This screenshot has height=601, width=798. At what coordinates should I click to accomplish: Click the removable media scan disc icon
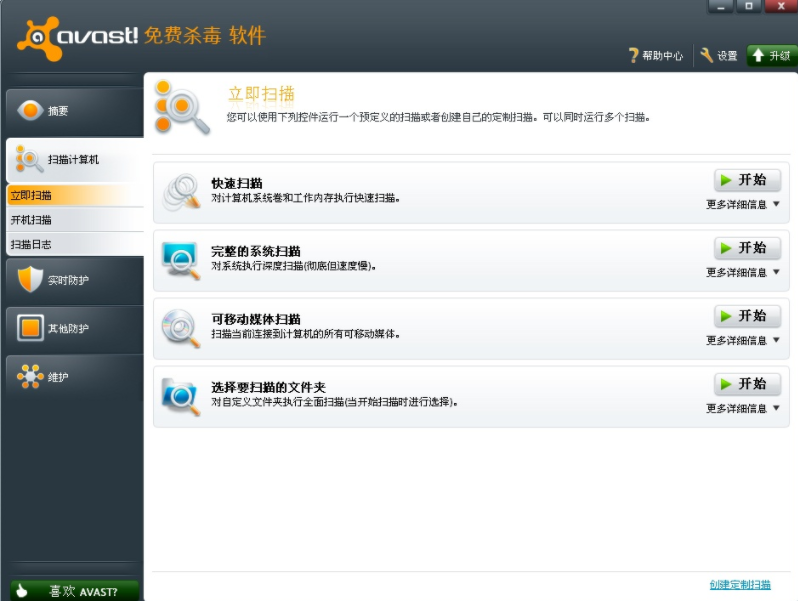pos(181,327)
